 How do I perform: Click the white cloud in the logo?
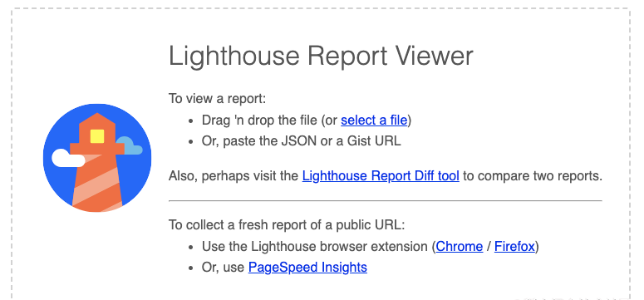68,158
